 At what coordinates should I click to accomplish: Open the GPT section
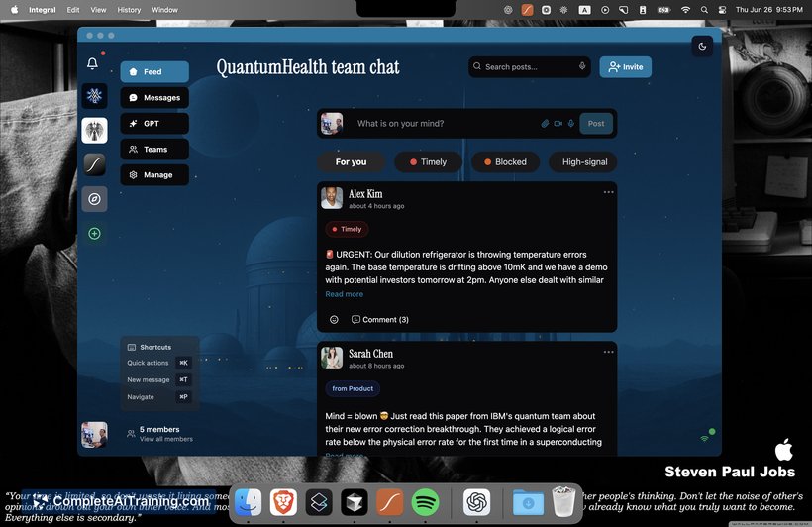click(x=154, y=123)
